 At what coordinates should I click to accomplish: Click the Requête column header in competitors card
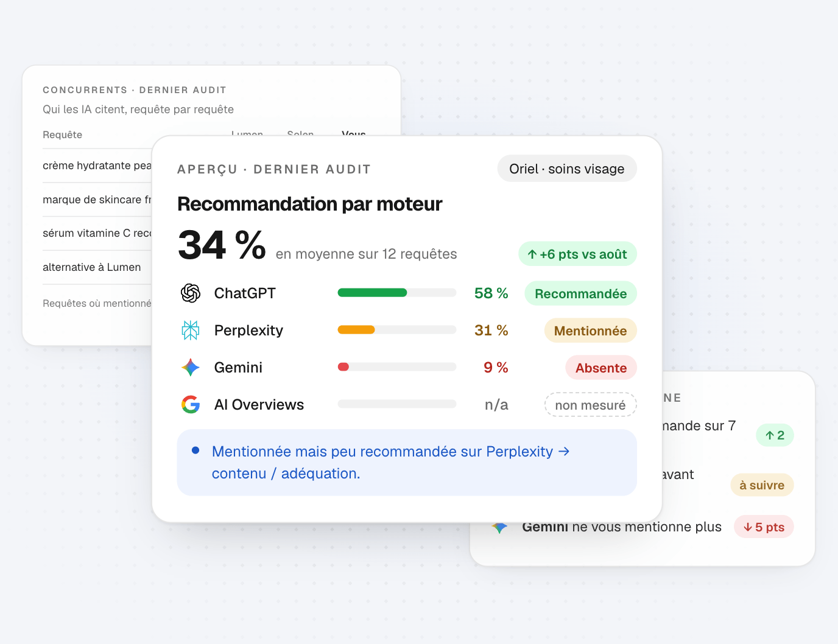tap(62, 135)
